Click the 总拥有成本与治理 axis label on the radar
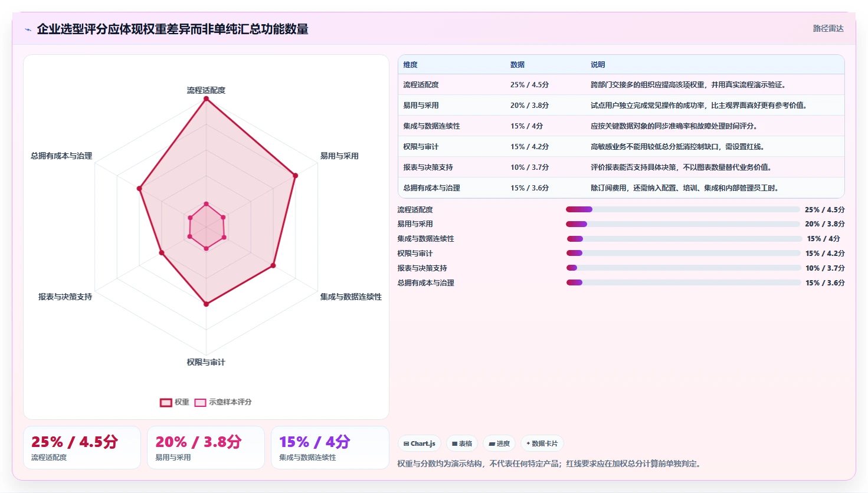Viewport: 868px width, 493px height. coord(61,156)
